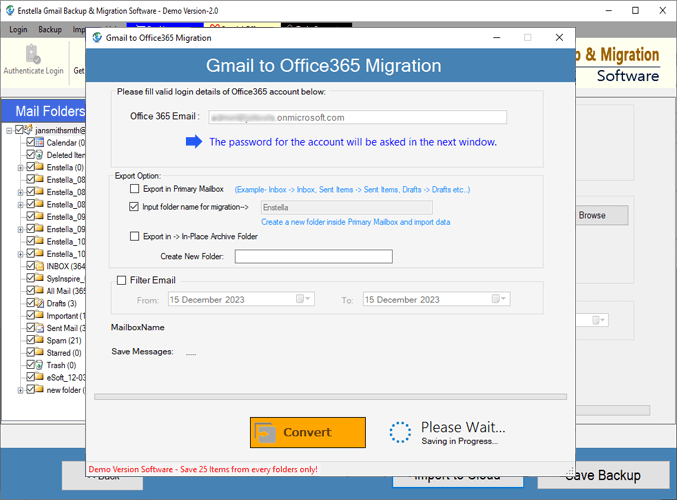Viewport: 677px width, 500px height.
Task: Open the Login menu
Action: (x=18, y=30)
